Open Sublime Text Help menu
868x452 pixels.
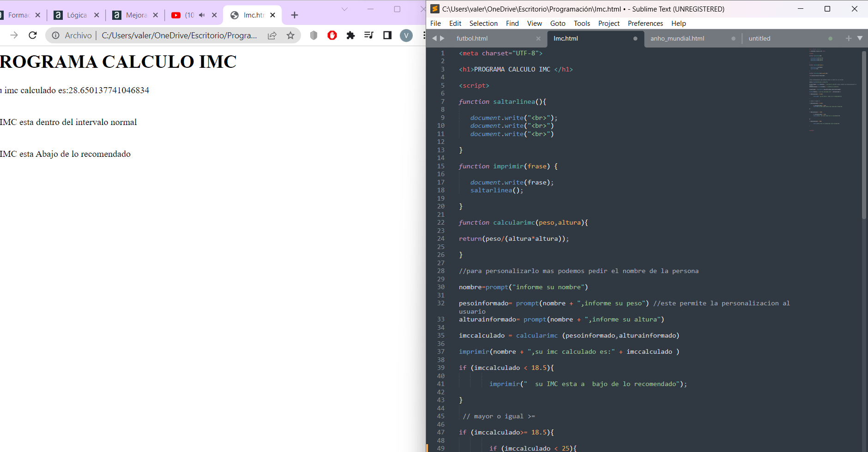click(678, 23)
